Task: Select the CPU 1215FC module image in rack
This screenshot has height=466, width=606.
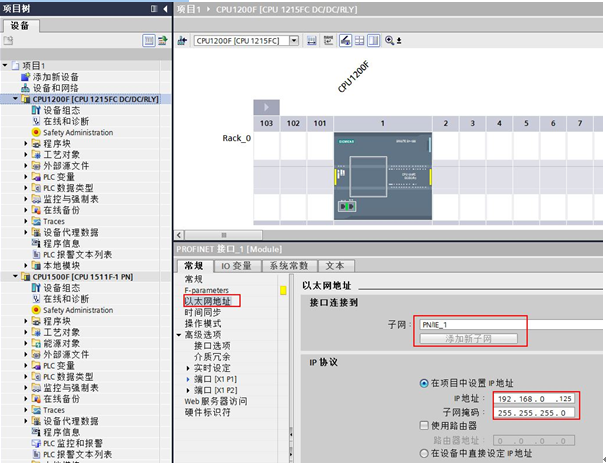Action: point(383,177)
